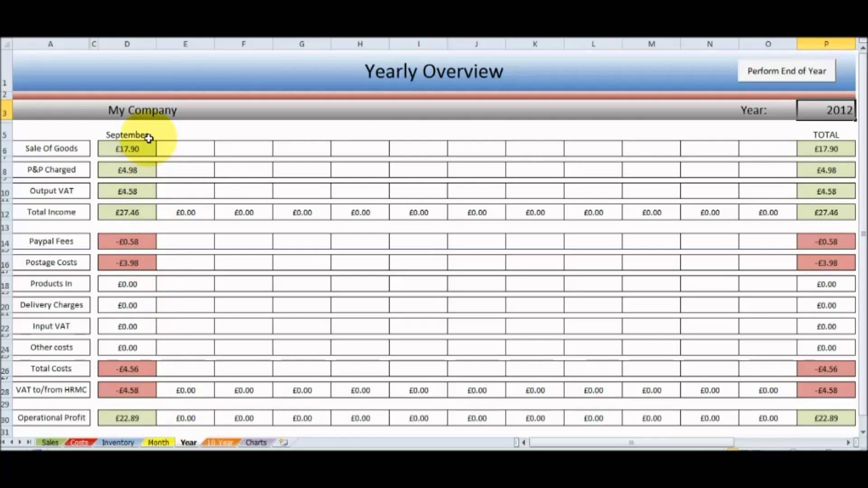Select the Sales tab
The width and height of the screenshot is (868, 488).
(49, 442)
